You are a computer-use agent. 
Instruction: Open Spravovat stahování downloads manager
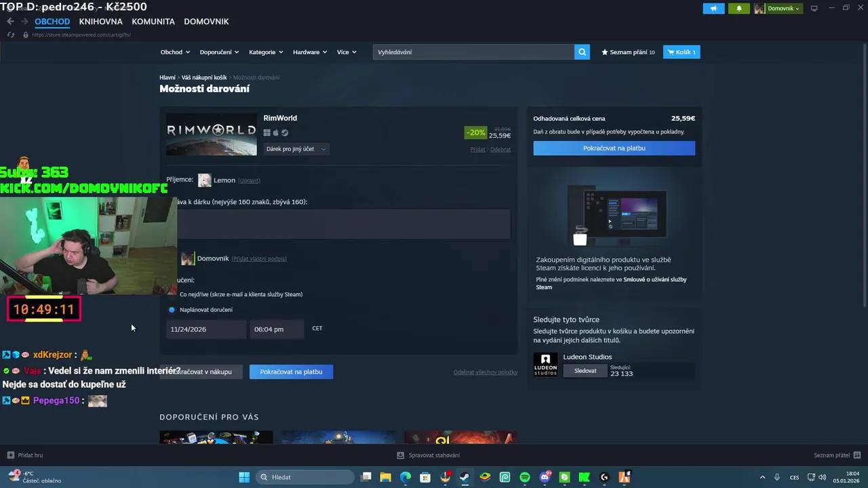pos(429,455)
